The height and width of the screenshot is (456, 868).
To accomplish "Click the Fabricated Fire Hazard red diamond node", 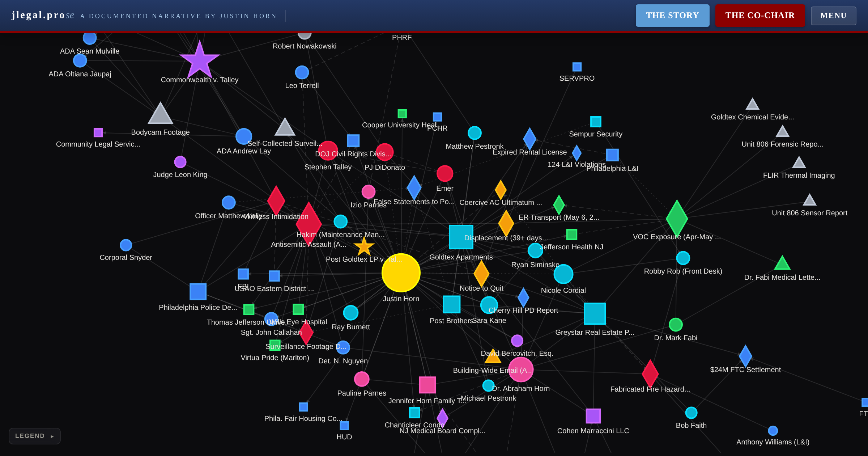I will click(x=650, y=373).
